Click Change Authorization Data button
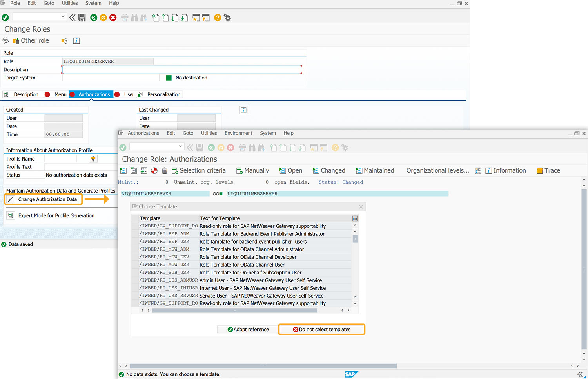Screen dimensions: 588x379 (x=43, y=199)
